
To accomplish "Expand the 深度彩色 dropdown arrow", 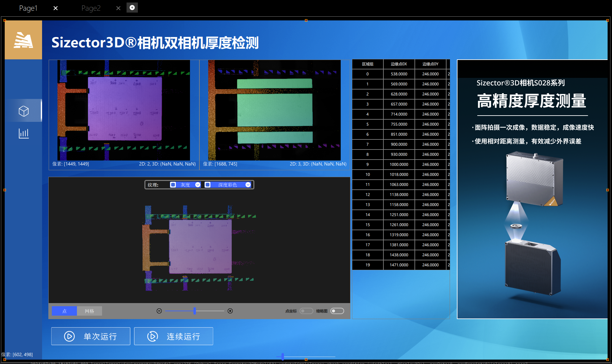I will point(248,185).
